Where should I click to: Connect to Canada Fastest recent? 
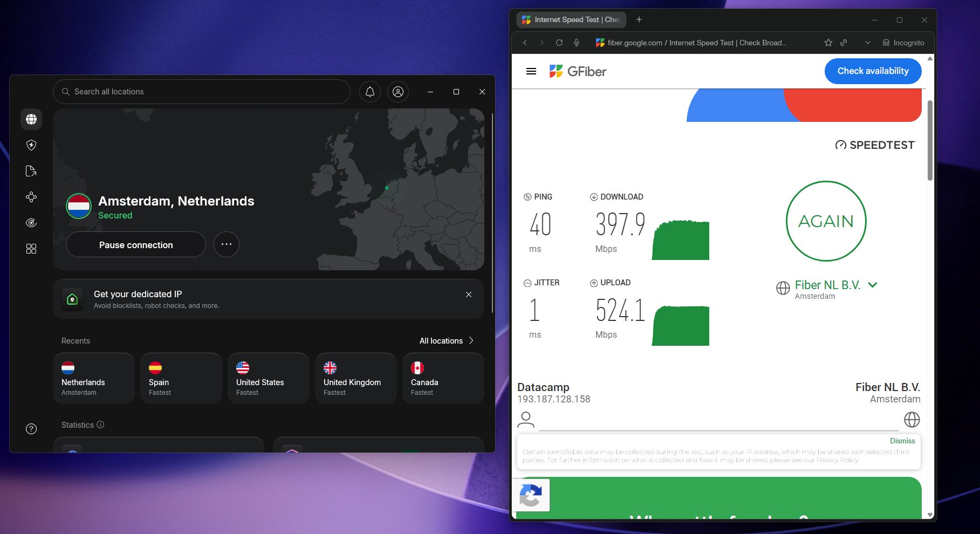tap(443, 378)
